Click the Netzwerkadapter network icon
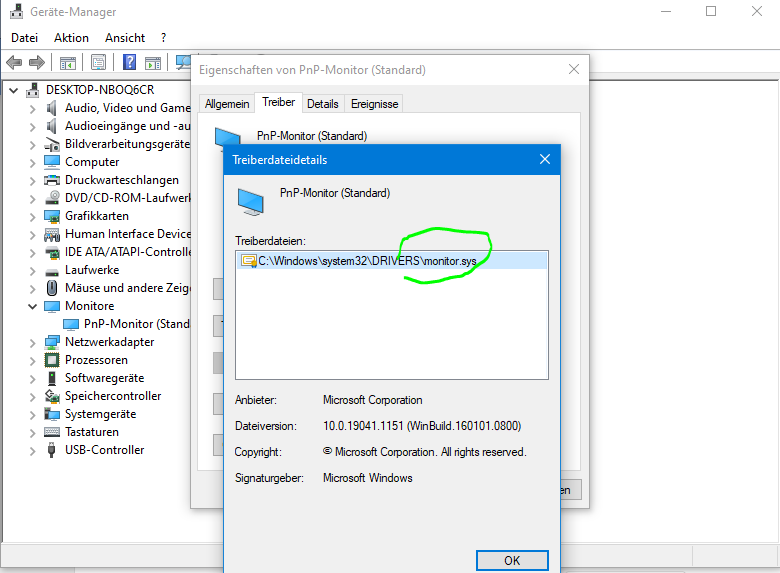Screen dimensions: 780x573 (x=52, y=342)
